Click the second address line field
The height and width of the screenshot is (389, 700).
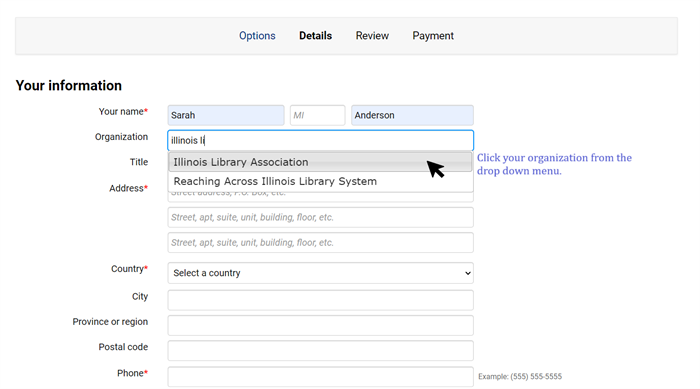click(321, 218)
